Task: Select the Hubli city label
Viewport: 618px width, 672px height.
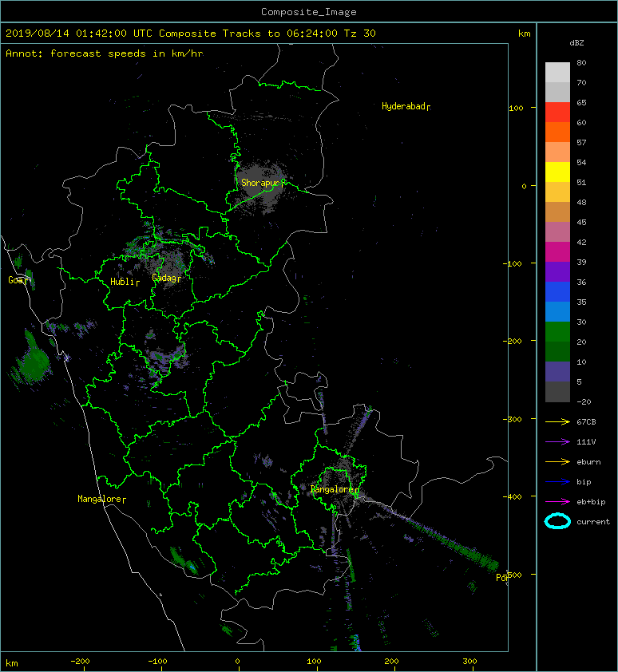Action: [125, 282]
